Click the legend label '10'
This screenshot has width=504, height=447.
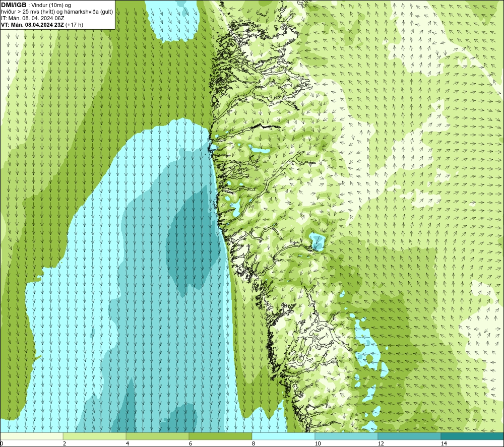[x=318, y=444]
